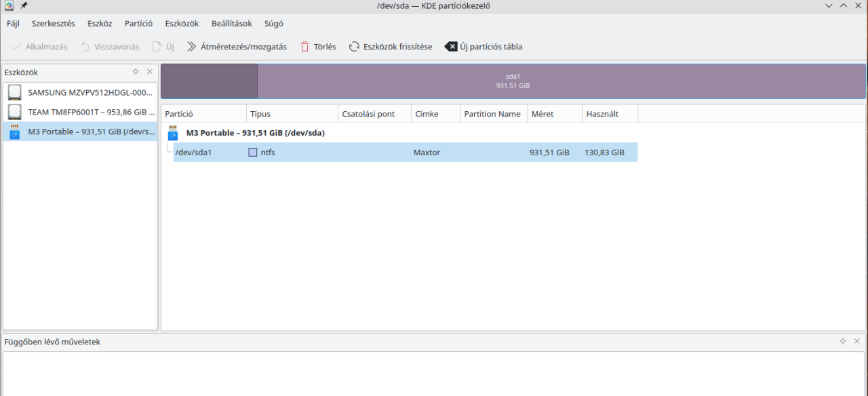Click the Maxtor label cell
Image resolution: width=868 pixels, height=396 pixels.
[x=435, y=153]
